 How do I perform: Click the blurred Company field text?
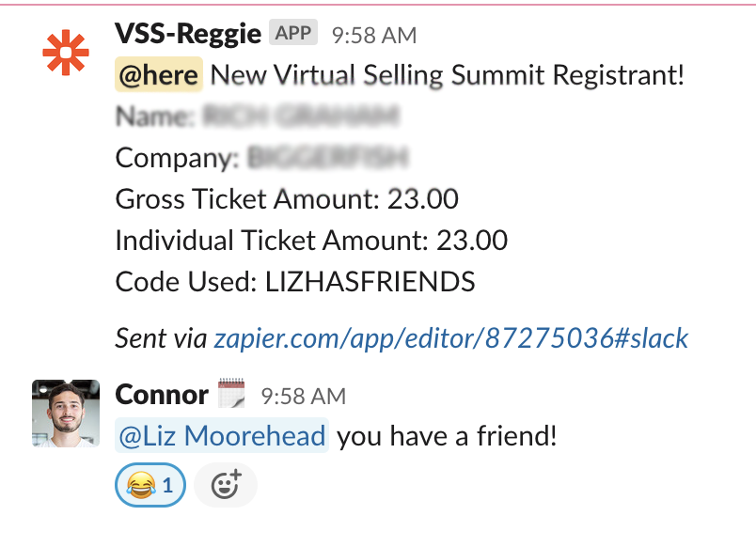328,158
